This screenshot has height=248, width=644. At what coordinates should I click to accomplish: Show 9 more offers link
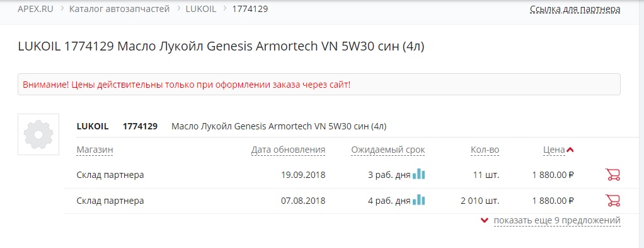pyautogui.click(x=557, y=220)
